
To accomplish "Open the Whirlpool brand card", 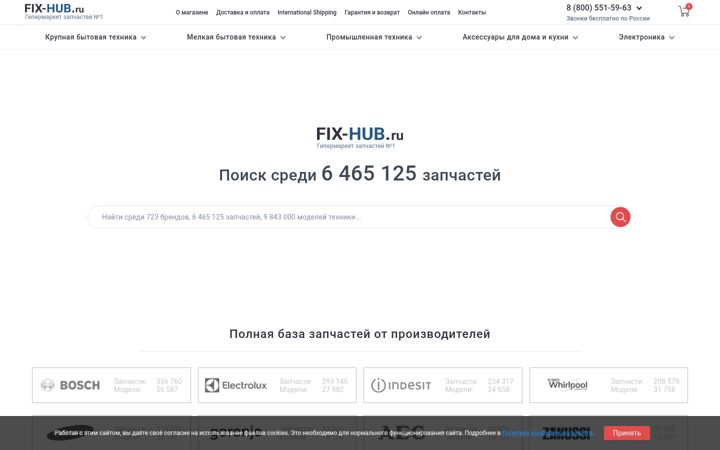I will click(x=608, y=385).
